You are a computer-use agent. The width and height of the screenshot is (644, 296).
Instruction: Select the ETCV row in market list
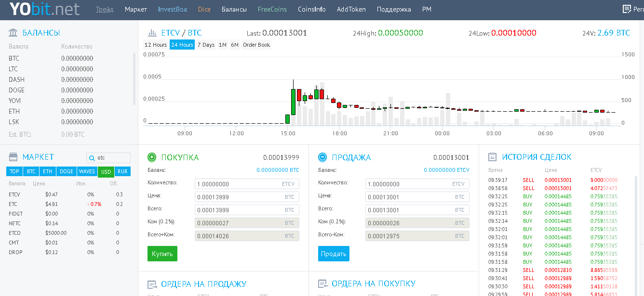pos(68,194)
